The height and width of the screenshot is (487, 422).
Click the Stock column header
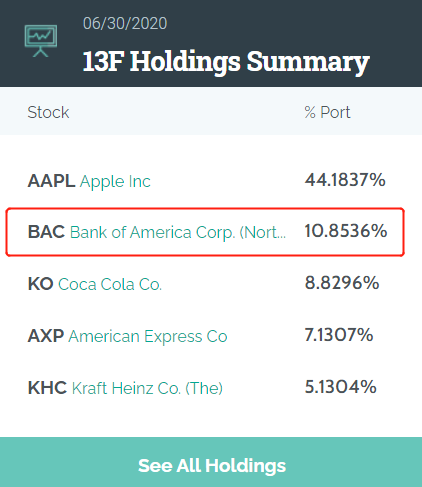click(x=48, y=112)
